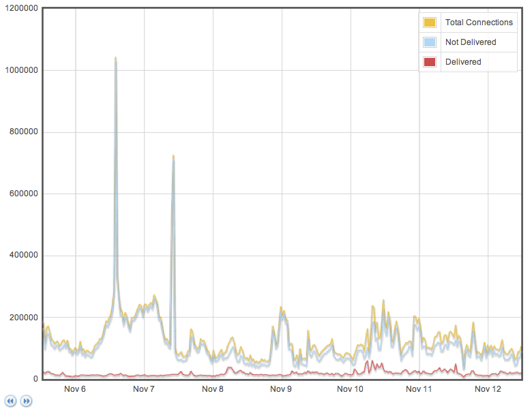532x413 pixels.
Task: Click the yellow Total Connections legend swatch
Action: coord(430,22)
